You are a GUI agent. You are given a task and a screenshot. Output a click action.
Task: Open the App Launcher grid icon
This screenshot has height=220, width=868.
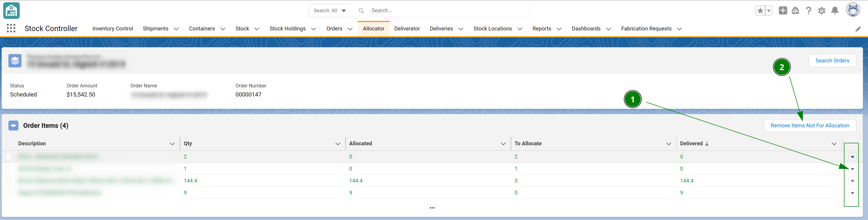(x=11, y=28)
